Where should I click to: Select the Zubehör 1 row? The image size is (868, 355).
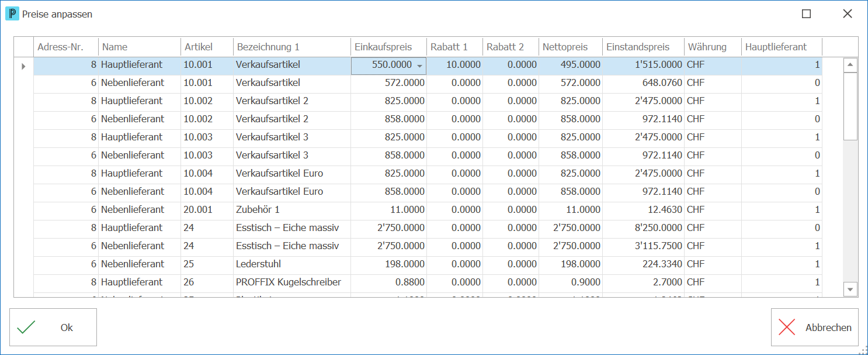click(x=428, y=209)
